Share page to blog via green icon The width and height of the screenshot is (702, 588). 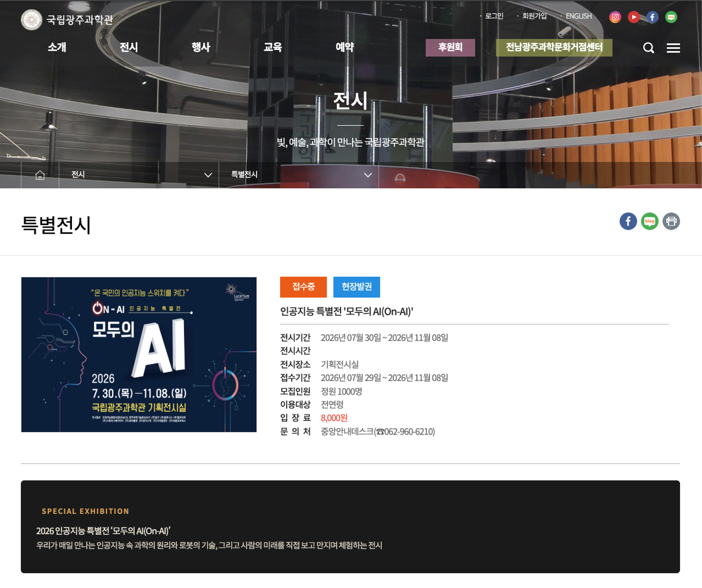pyautogui.click(x=650, y=221)
